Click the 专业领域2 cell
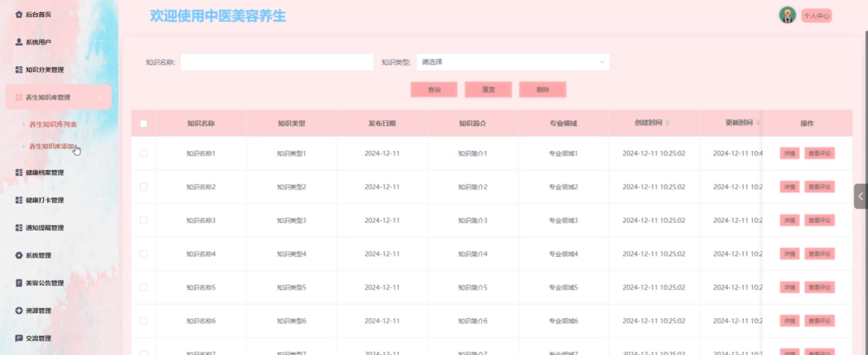This screenshot has width=868, height=355. pos(564,187)
